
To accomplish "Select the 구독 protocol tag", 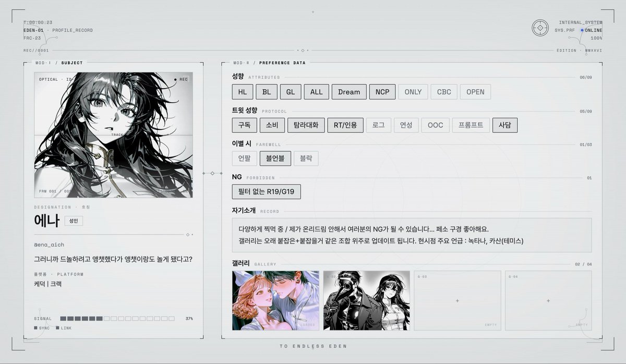I will 245,125.
